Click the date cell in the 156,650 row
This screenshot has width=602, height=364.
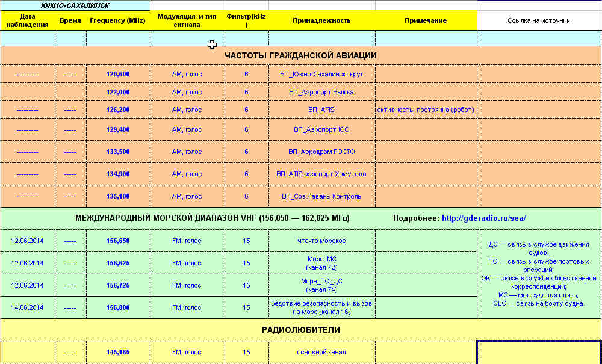(28, 241)
